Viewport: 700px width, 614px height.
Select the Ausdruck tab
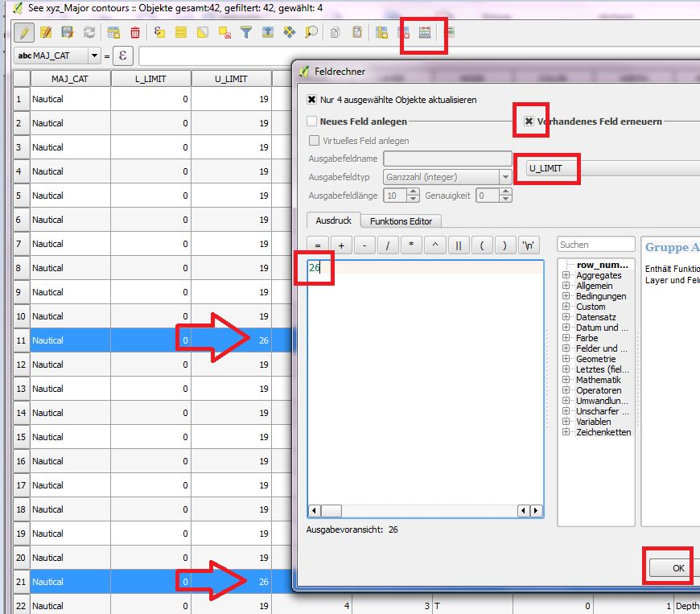[x=333, y=220]
